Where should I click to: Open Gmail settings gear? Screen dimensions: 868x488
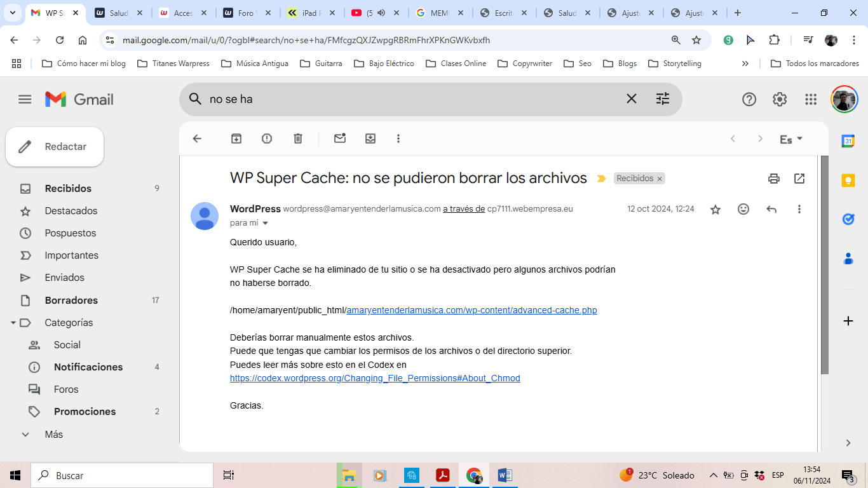point(780,99)
